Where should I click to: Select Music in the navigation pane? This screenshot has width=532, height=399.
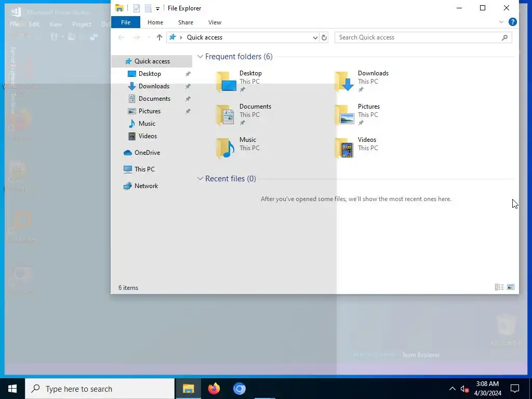click(147, 124)
